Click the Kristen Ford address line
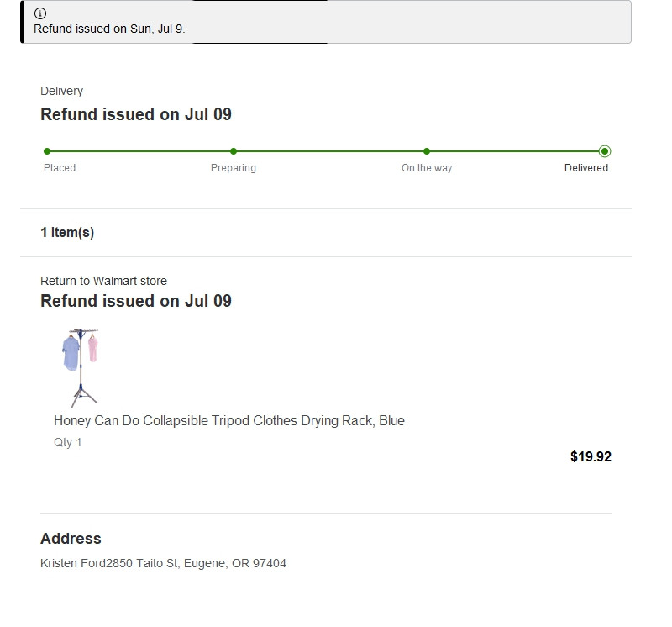The image size is (672, 627). click(163, 563)
